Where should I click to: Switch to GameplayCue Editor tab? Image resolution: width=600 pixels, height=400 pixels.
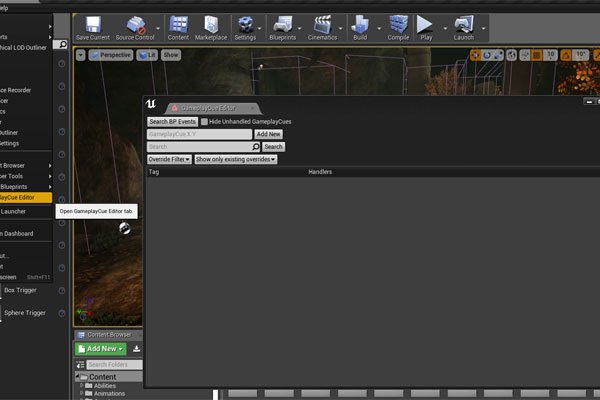pos(212,108)
